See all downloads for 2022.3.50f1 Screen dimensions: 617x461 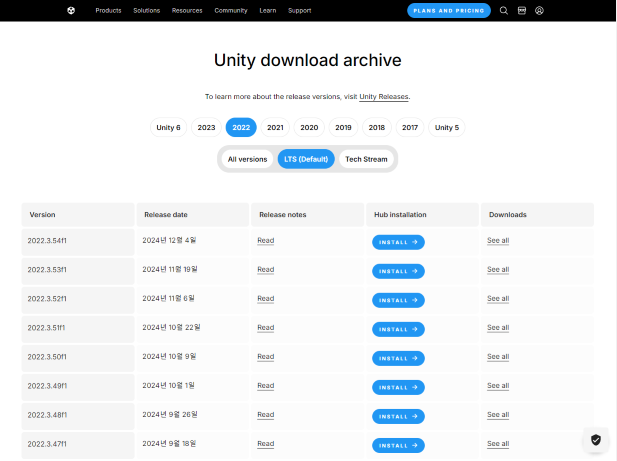(x=498, y=357)
